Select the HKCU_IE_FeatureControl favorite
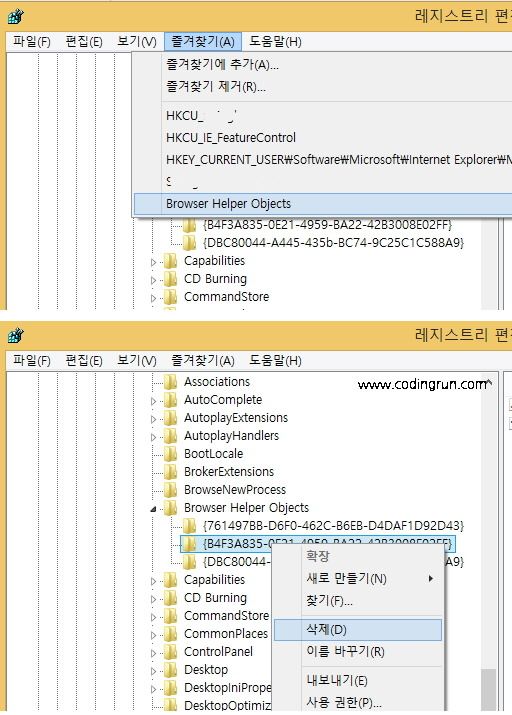This screenshot has width=512, height=715. click(231, 137)
